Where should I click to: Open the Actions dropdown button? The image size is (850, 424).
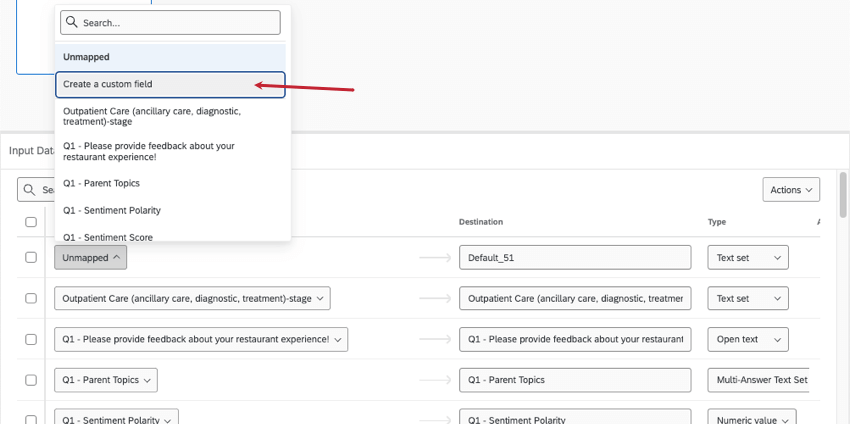click(x=790, y=190)
